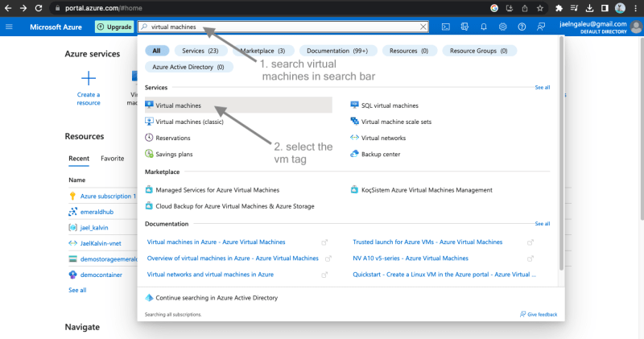Open Azure subscription 1 resource

click(x=108, y=196)
